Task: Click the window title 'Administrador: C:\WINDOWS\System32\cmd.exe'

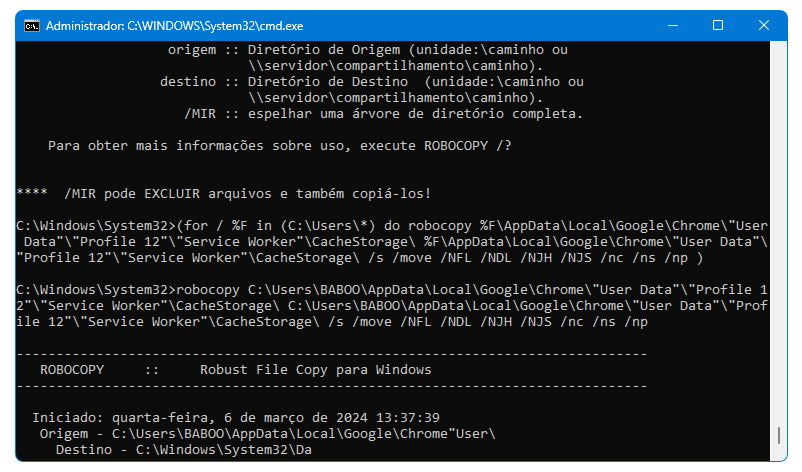Action: [x=174, y=26]
